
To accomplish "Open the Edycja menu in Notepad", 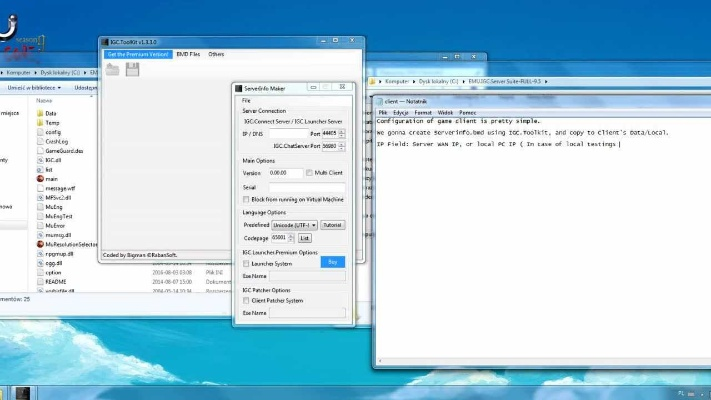I will pos(401,112).
